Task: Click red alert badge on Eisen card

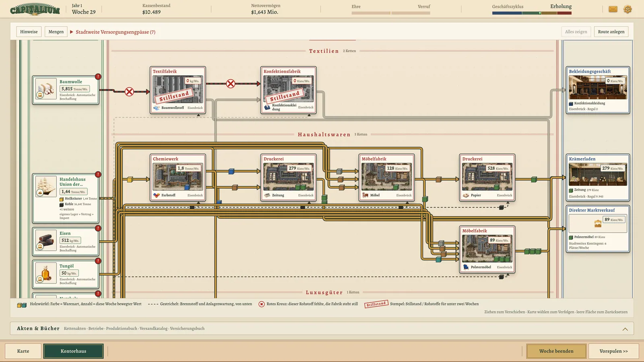Action: pyautogui.click(x=98, y=228)
